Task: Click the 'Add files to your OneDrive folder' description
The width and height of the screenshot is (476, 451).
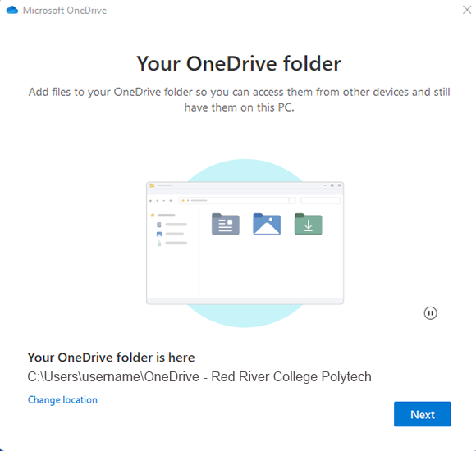Action: pyautogui.click(x=239, y=100)
